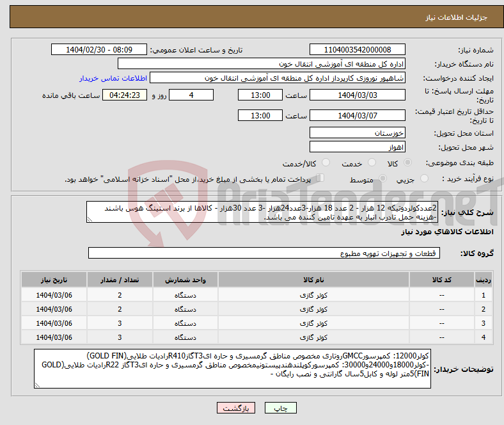Viewport: 504px width, 425px height.
Task: Click the delivery province field خوزستان
Action: tap(357, 132)
